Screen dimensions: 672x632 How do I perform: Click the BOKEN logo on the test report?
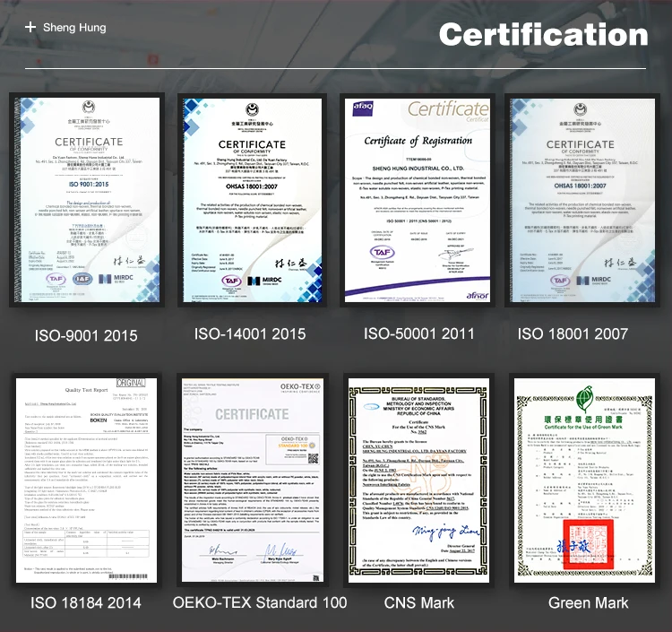(99, 420)
